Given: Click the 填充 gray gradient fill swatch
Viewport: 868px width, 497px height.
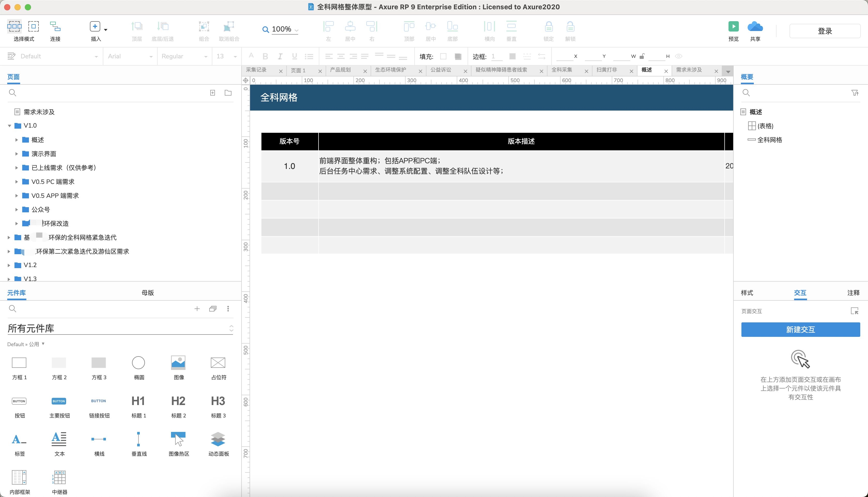Looking at the screenshot, I should coord(458,56).
